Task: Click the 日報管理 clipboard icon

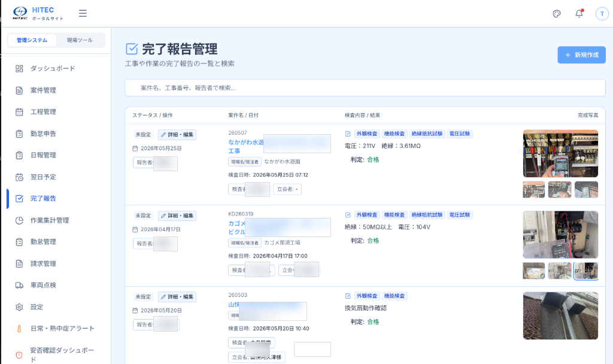Action: (x=19, y=155)
